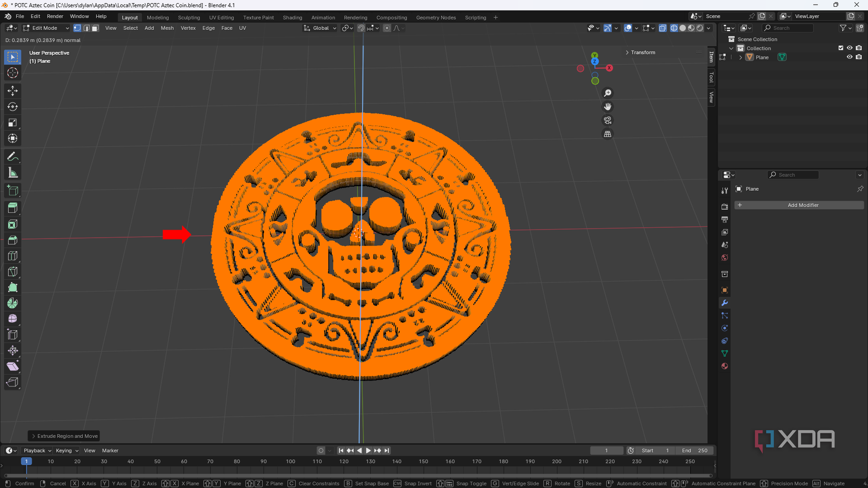
Task: Select the Move tool
Action: pos(13,91)
